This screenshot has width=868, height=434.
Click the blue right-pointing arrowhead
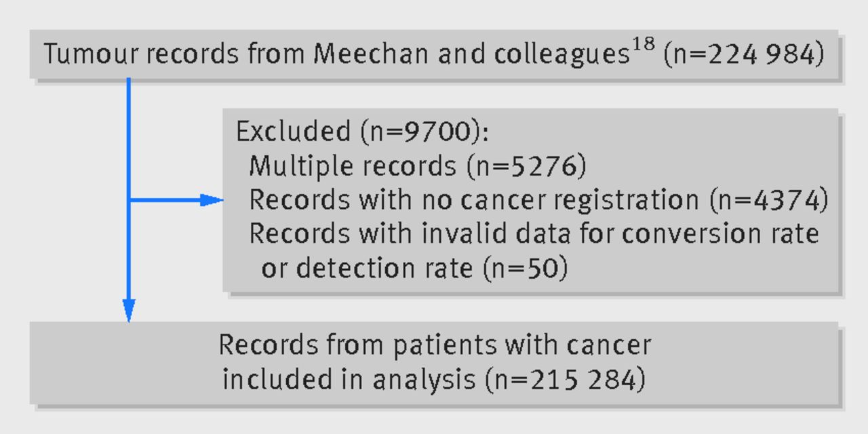[x=212, y=200]
